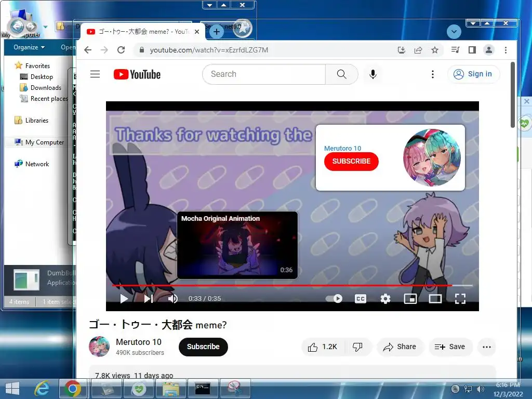Open Mocha Original Animation suggested video
The width and height of the screenshot is (532, 399).
coord(237,245)
